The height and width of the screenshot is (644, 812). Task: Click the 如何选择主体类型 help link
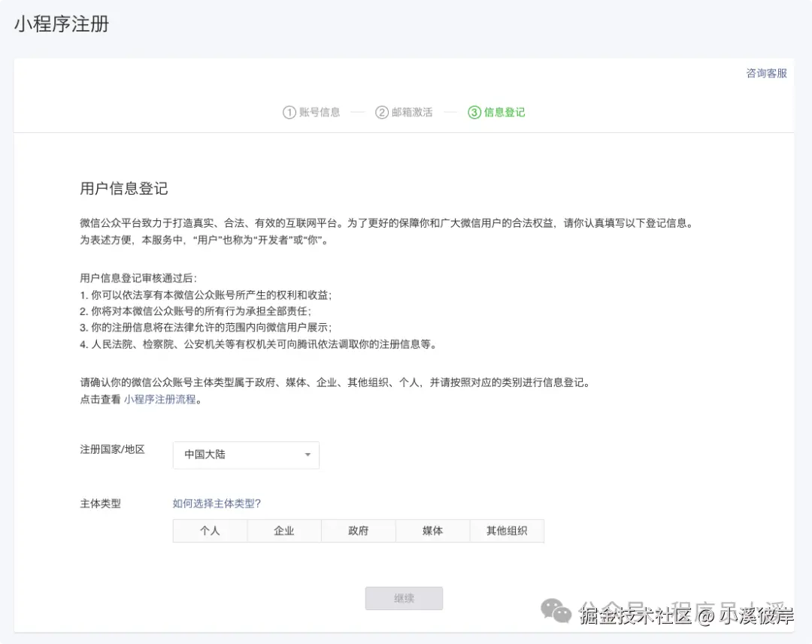(217, 503)
